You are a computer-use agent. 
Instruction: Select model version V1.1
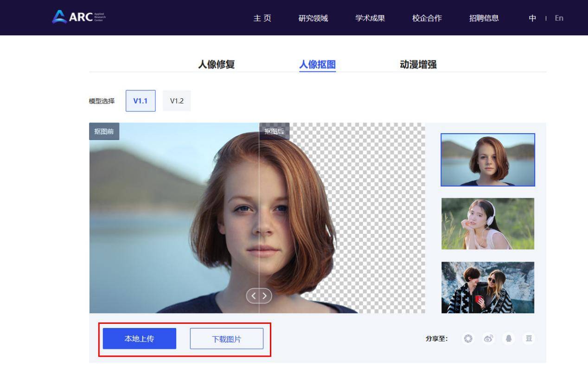tap(141, 101)
